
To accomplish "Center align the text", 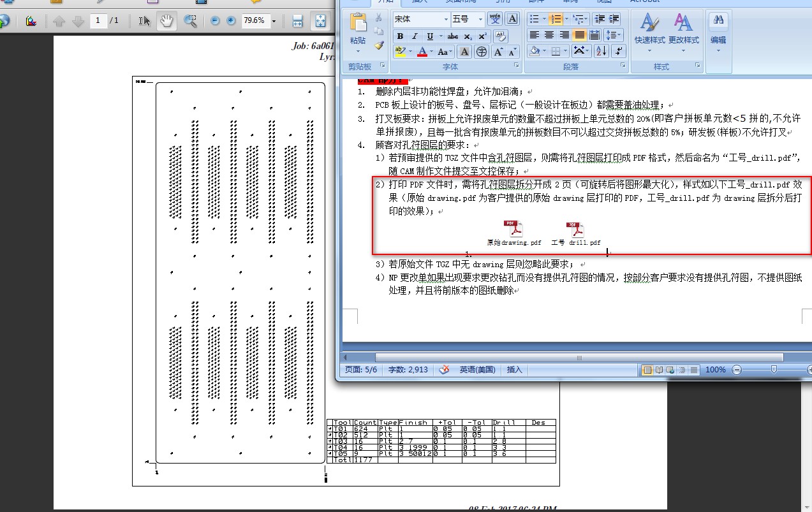I will (x=549, y=35).
